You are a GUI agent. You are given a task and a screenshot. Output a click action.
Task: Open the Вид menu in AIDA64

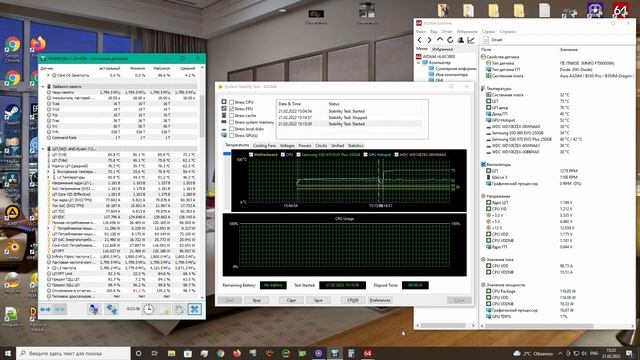pyautogui.click(x=433, y=31)
